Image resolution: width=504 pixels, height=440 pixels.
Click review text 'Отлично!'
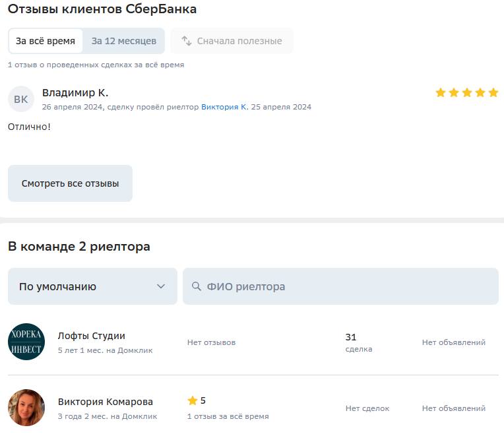(29, 127)
